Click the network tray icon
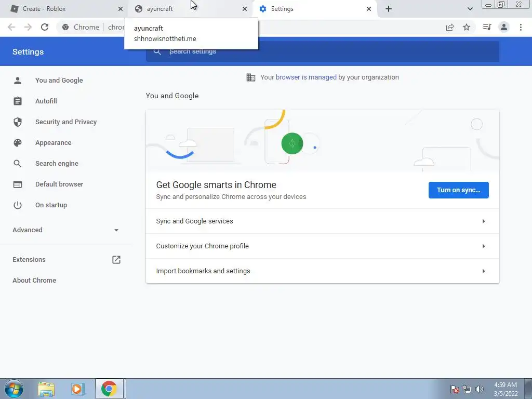Screen dimensions: 532x399 coord(467,389)
